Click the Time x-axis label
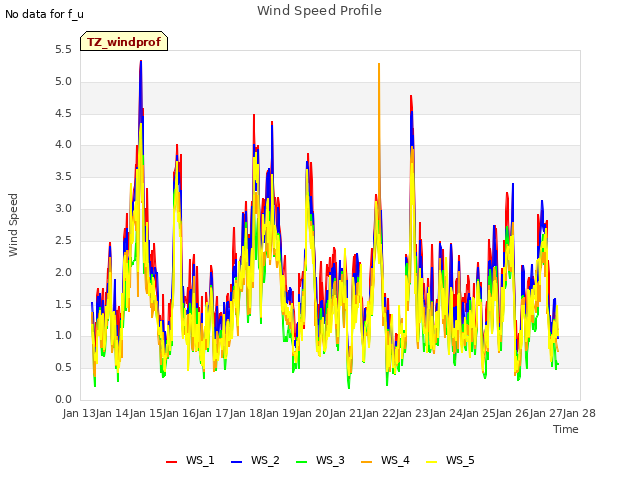 click(565, 429)
